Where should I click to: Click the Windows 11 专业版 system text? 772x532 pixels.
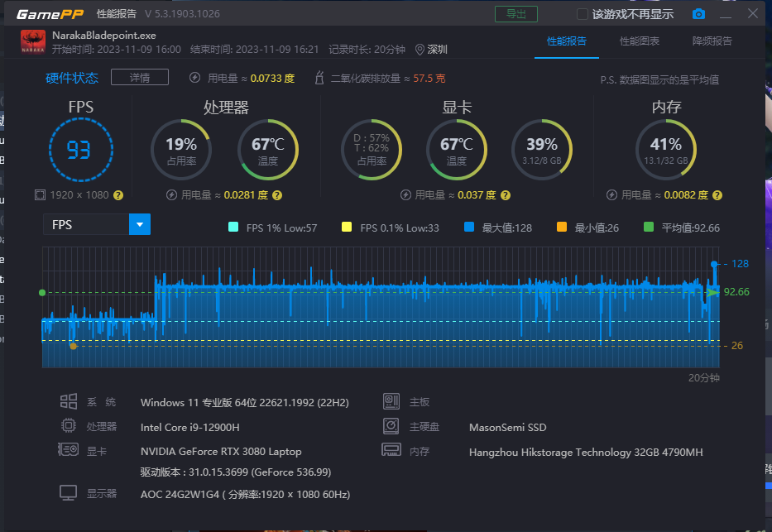click(245, 403)
